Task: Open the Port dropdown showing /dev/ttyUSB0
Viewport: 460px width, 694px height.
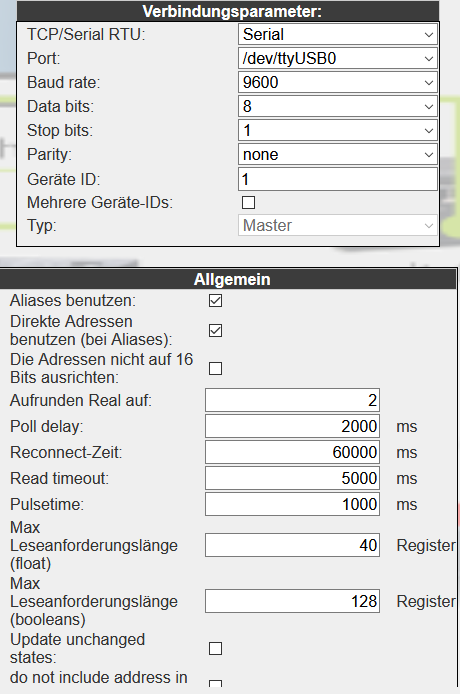Action: (x=337, y=58)
